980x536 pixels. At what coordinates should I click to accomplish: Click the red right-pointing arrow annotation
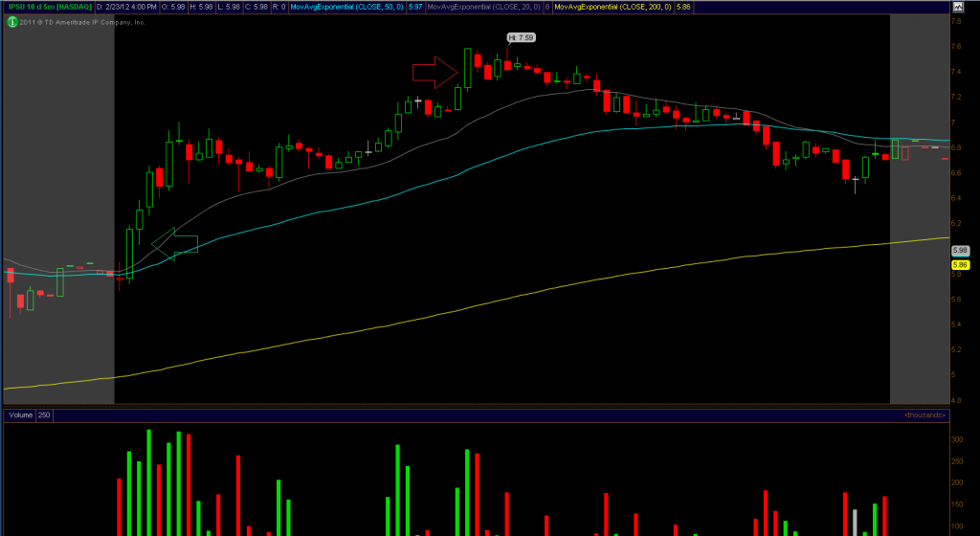(x=434, y=72)
